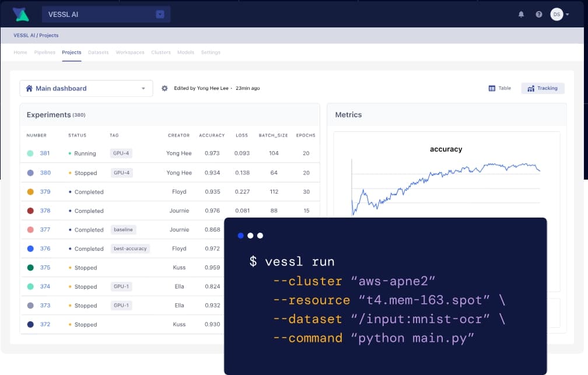The image size is (588, 375).
Task: Switch to Tracking view
Action: (542, 88)
